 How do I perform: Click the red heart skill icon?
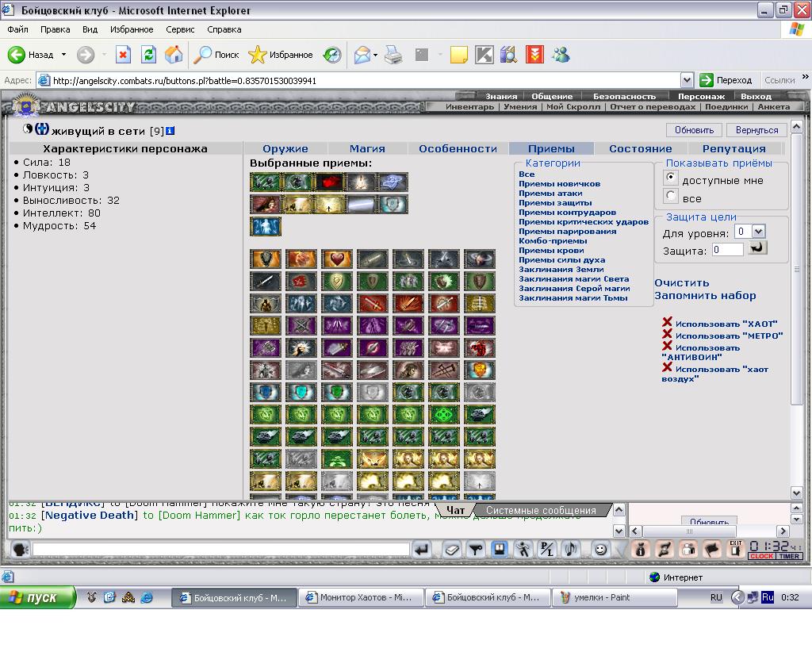336,259
